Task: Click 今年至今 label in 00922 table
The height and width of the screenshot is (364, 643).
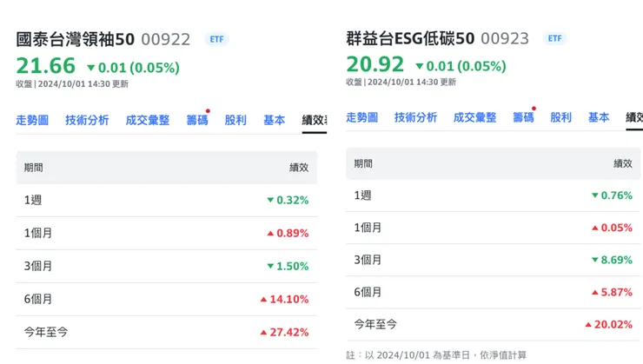Action: [x=46, y=332]
